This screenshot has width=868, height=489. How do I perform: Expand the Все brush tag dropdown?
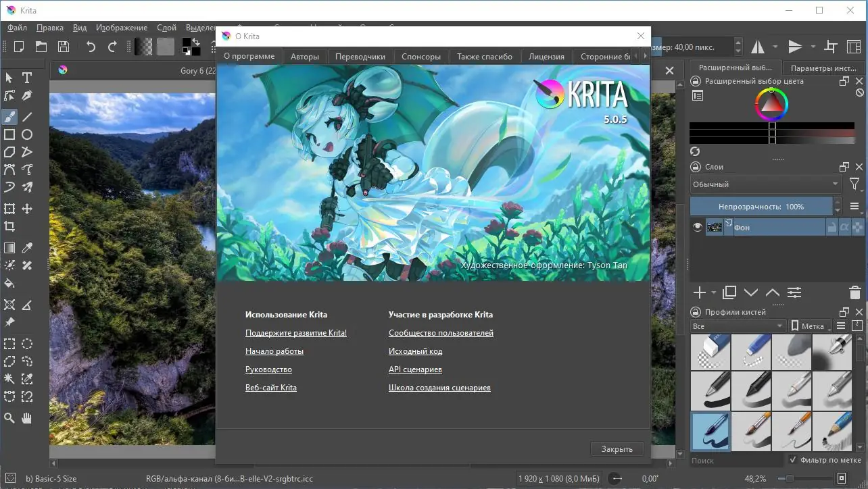[737, 326]
